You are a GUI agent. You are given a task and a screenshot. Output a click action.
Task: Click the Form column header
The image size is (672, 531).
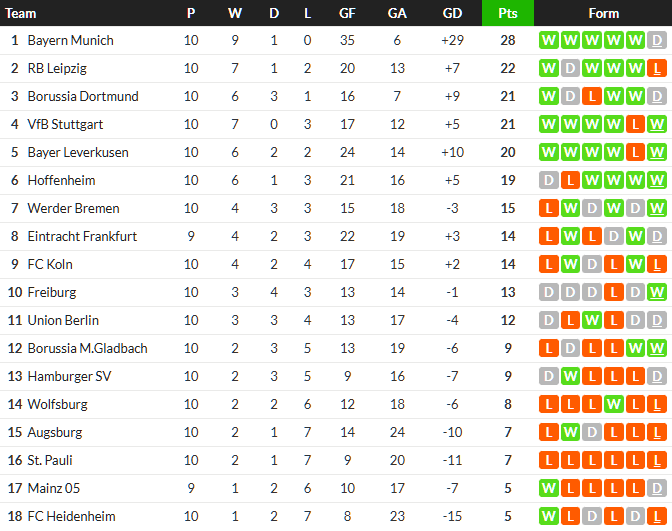[x=603, y=13]
